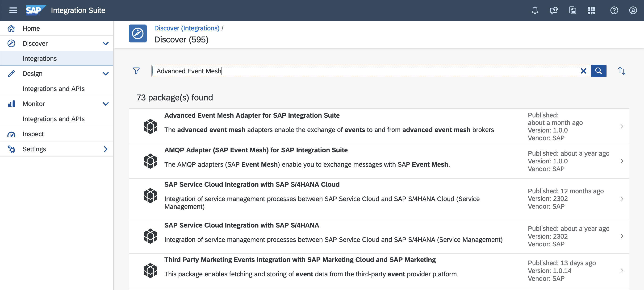
Task: Open the legal information documents icon
Action: coord(573,10)
